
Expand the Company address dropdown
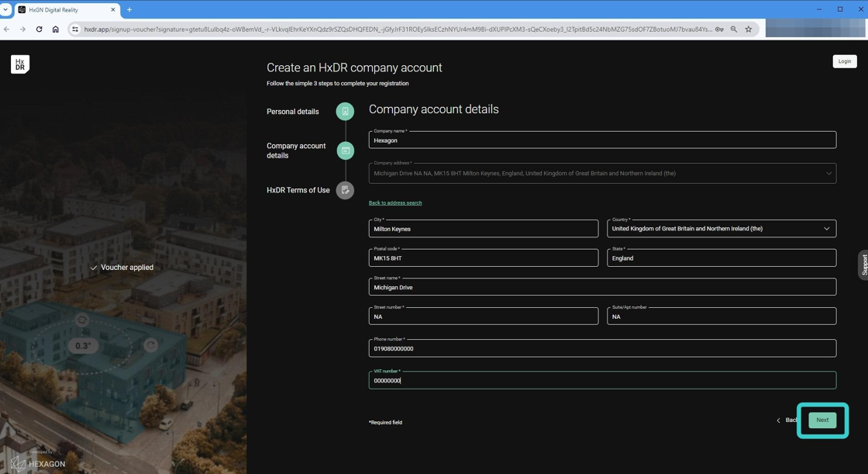point(828,174)
